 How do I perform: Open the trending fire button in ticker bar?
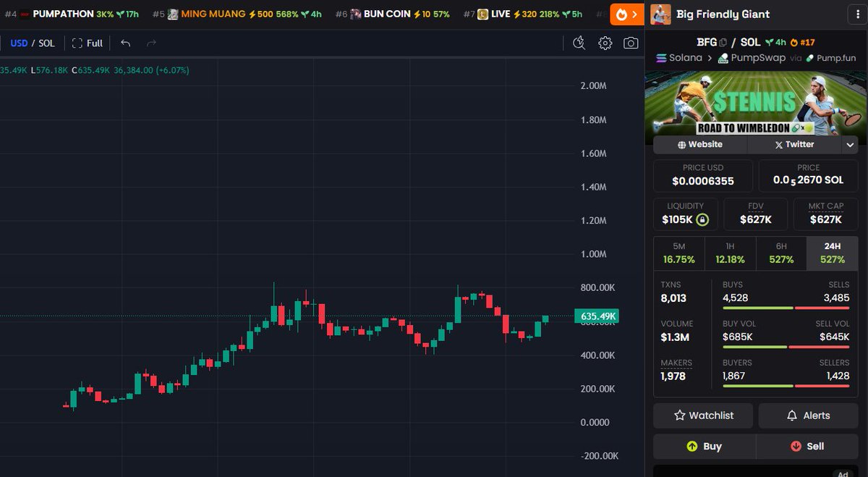point(626,14)
